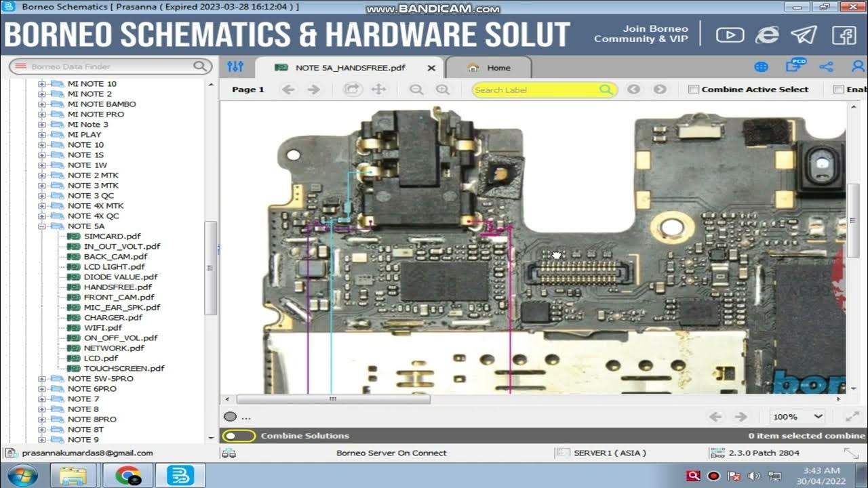The height and width of the screenshot is (488, 868).
Task: Click the search magnifier in Search Label
Action: (605, 89)
